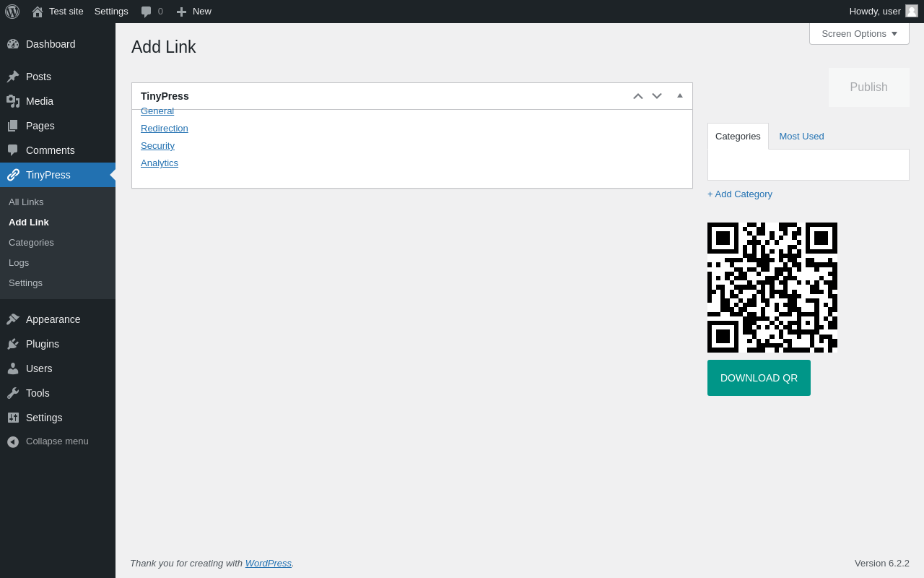Click the Media icon in sidebar
Screen dimensions: 924x578
13,101
